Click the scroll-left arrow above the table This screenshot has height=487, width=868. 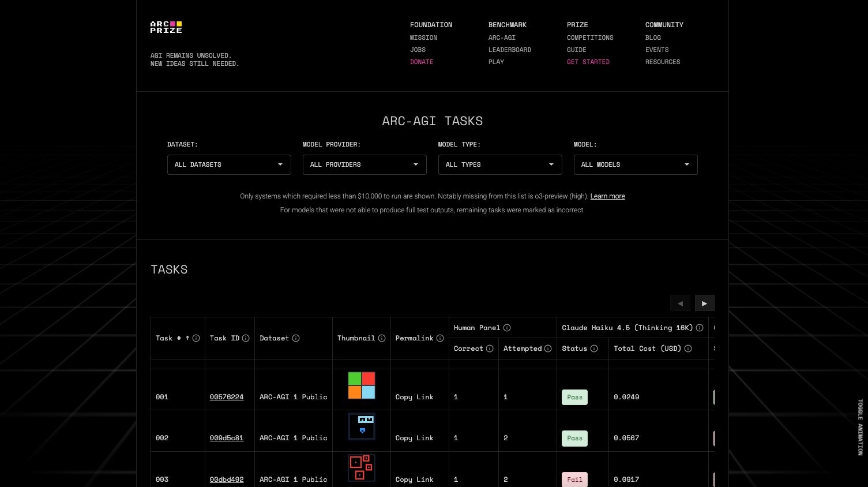tap(681, 303)
